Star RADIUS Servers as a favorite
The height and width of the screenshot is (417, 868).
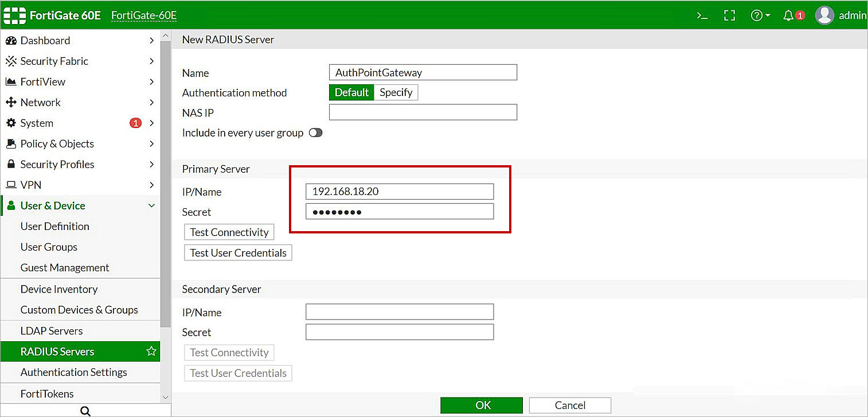(151, 351)
